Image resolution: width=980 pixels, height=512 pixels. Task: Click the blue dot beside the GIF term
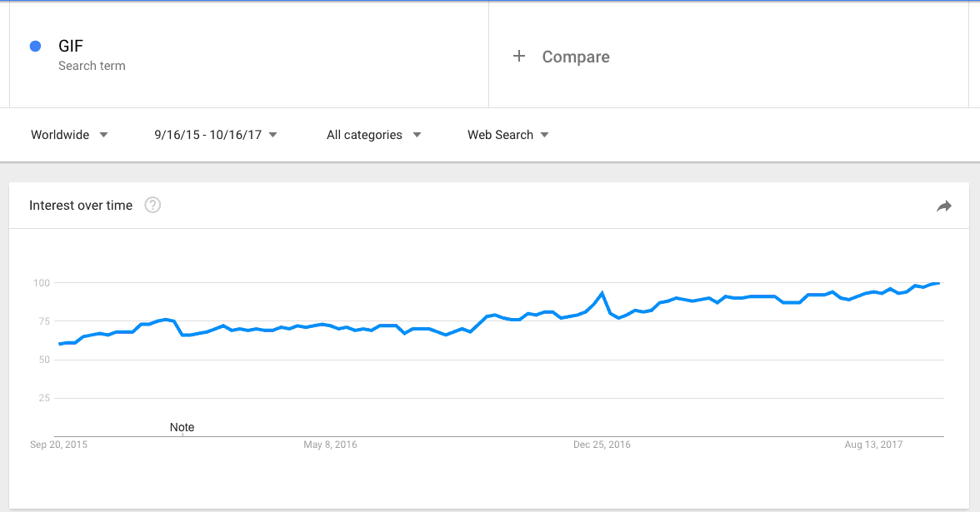tap(34, 46)
